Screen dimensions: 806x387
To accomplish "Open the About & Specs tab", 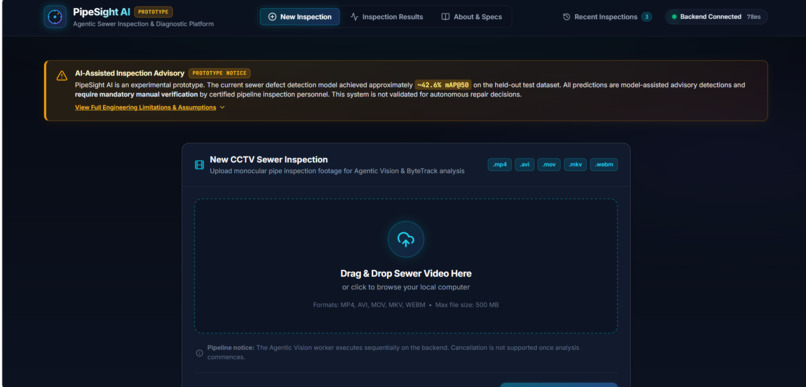I will pos(471,17).
